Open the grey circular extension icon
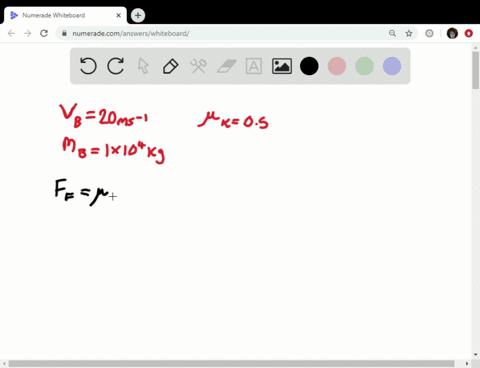The image size is (480, 368). click(429, 33)
